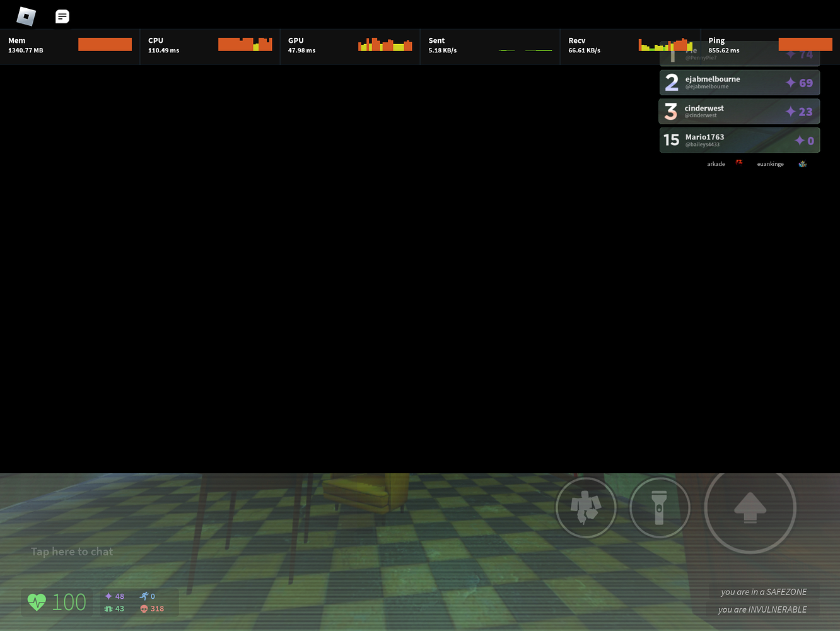Tap the red skull deaths icon
This screenshot has width=840, height=631.
click(144, 609)
